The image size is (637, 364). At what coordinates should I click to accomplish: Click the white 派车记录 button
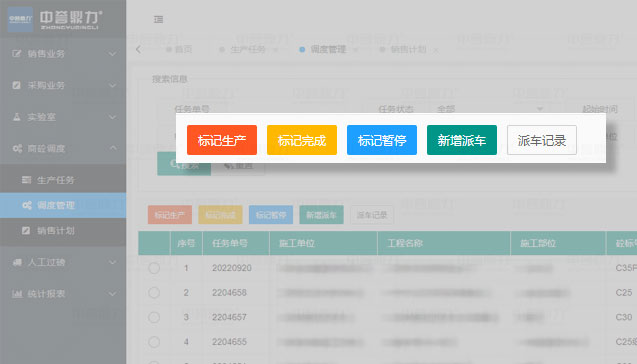point(542,140)
